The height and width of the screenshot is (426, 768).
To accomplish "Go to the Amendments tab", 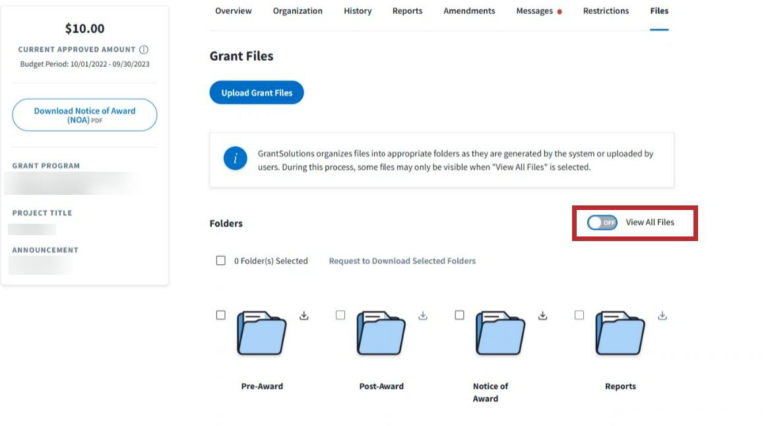I will 469,11.
